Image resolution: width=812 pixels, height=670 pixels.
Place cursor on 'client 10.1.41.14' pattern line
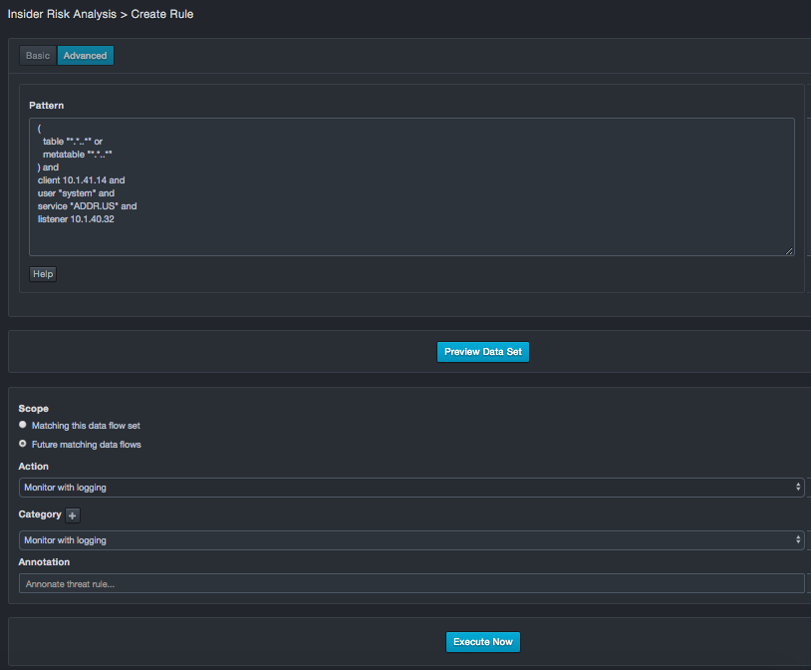pyautogui.click(x=81, y=180)
